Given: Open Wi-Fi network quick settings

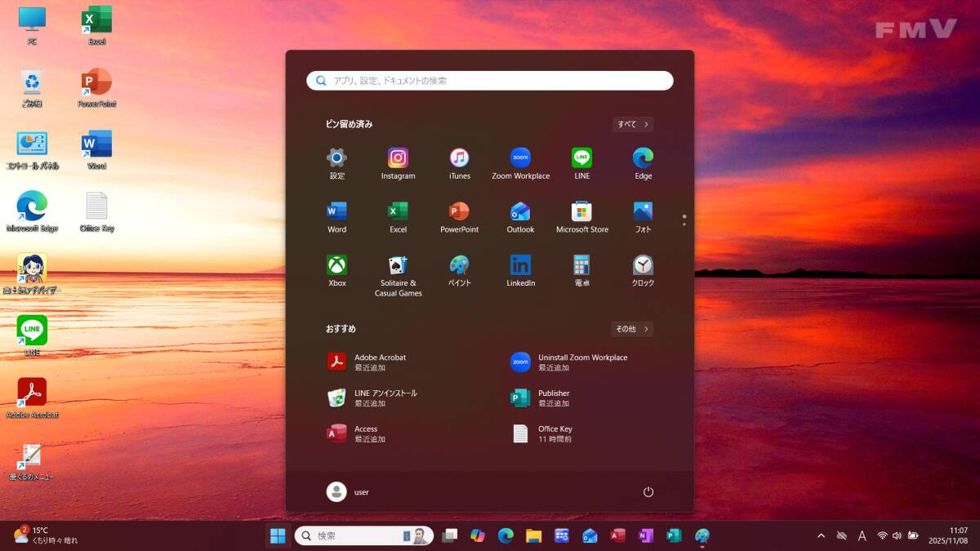Looking at the screenshot, I should tap(883, 535).
